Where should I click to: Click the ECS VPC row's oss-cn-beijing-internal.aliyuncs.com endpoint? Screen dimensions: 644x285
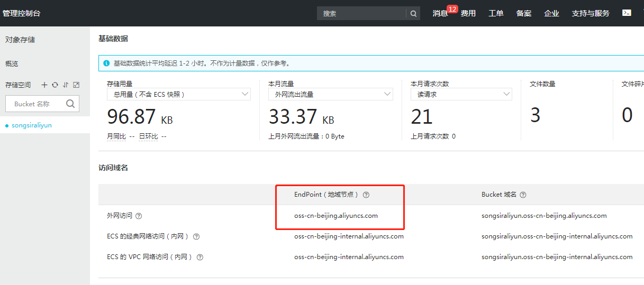tap(349, 257)
